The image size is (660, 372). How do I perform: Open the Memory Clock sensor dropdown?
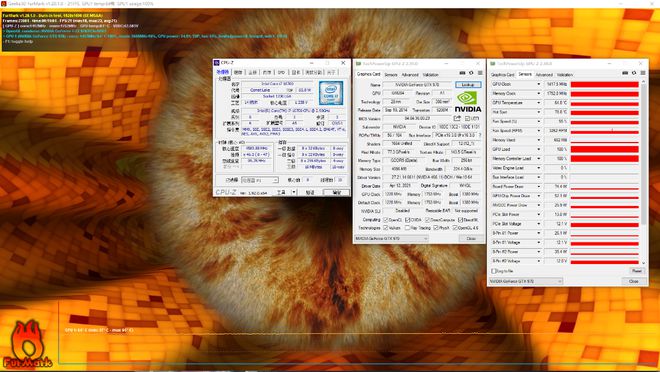coord(538,93)
